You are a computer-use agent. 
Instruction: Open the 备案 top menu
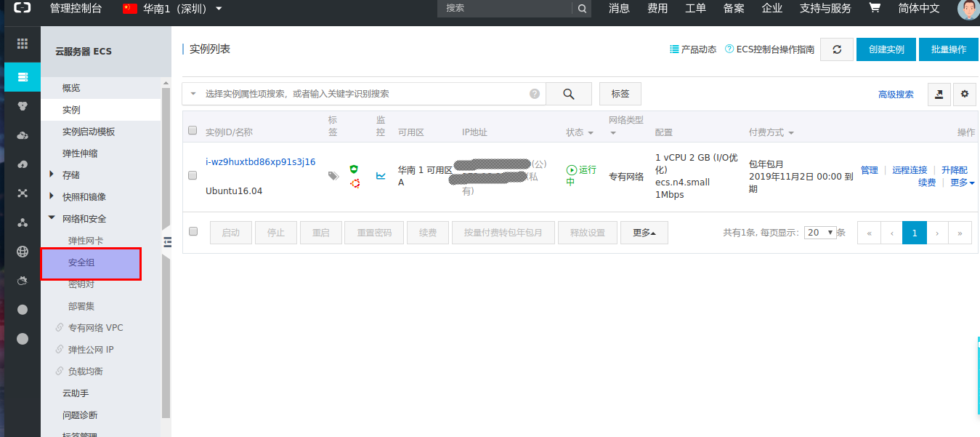(x=734, y=9)
